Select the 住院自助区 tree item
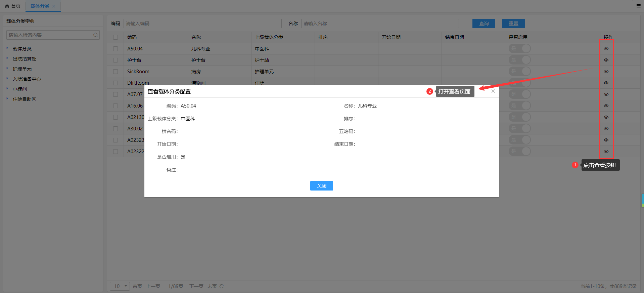The image size is (644, 293). (25, 99)
